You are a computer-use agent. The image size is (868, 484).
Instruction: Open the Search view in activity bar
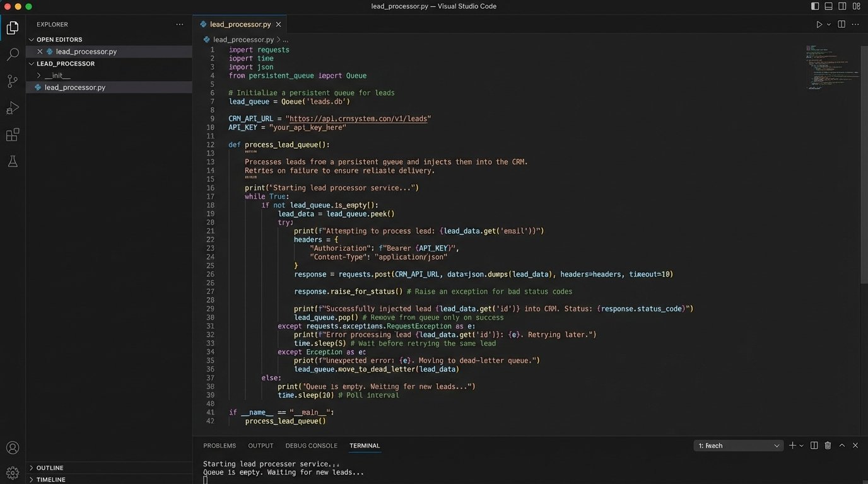click(x=12, y=55)
